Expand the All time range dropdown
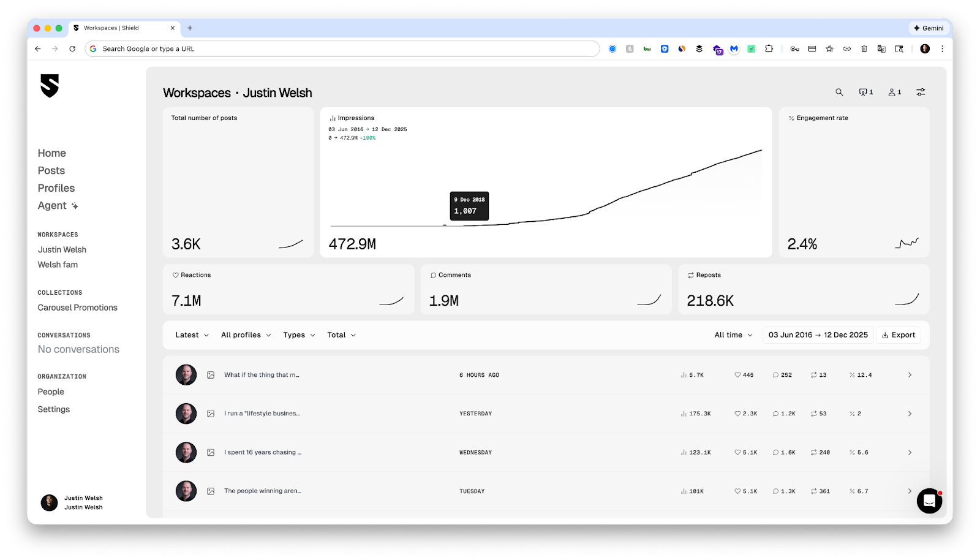980x560 pixels. pos(733,335)
